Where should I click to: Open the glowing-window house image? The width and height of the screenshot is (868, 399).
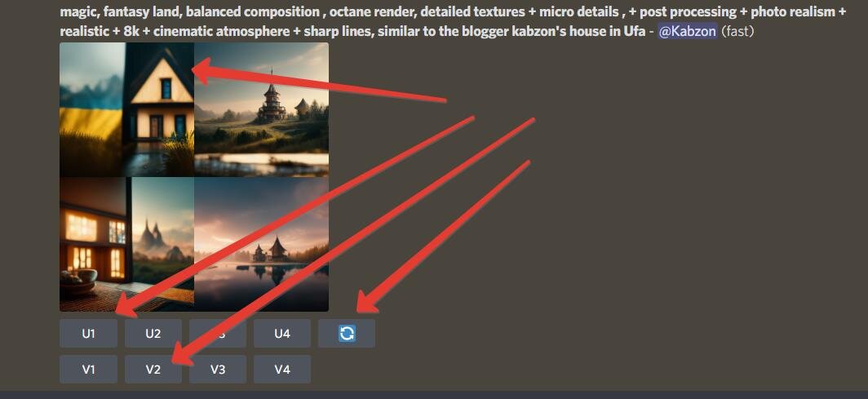tap(126, 244)
